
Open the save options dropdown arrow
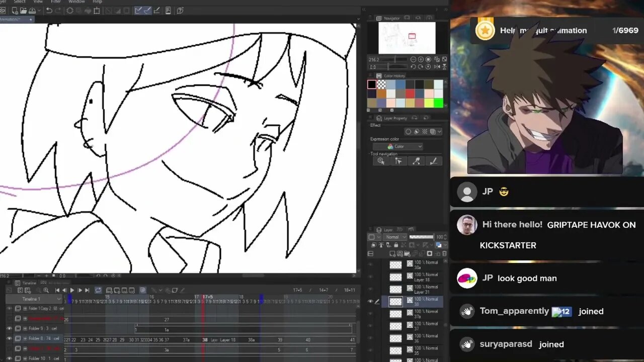[39, 11]
